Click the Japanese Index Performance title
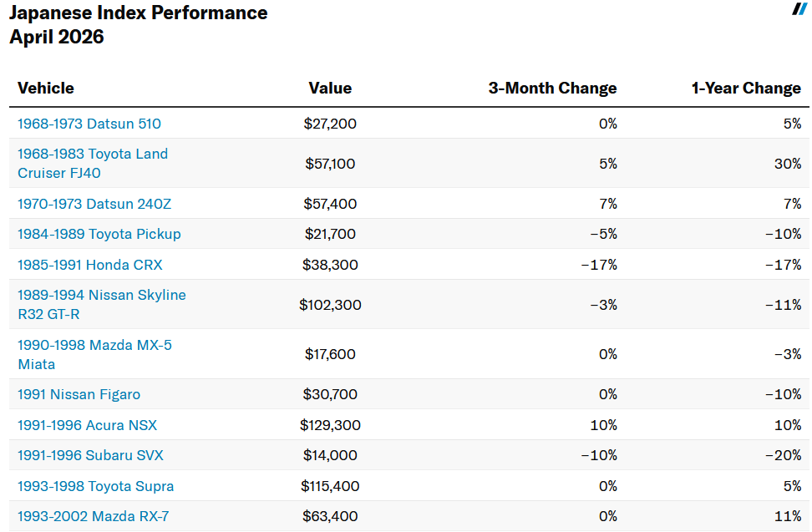Image resolution: width=812 pixels, height=532 pixels. 139,13
